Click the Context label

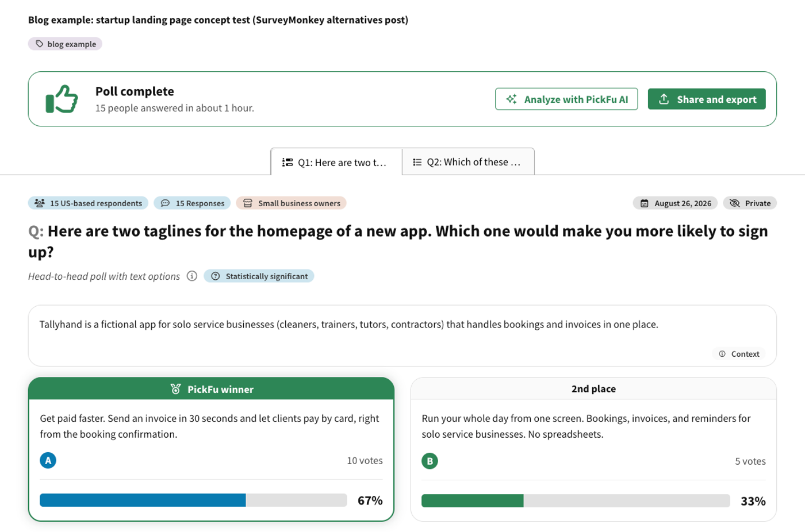click(745, 354)
